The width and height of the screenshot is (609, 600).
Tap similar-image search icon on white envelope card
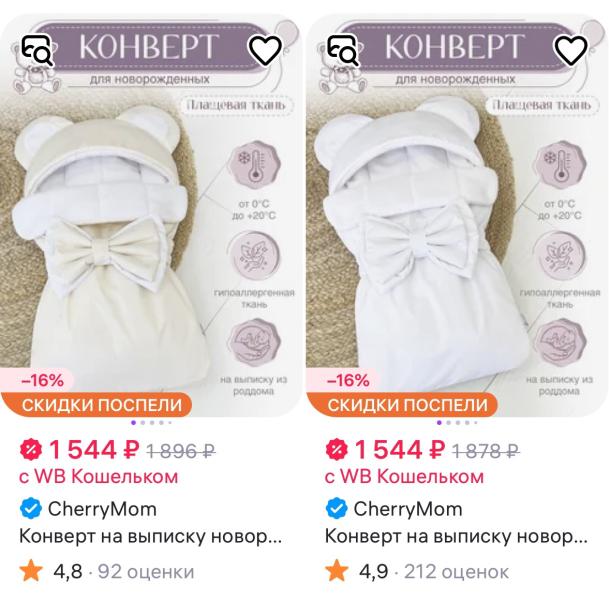pyautogui.click(x=343, y=50)
